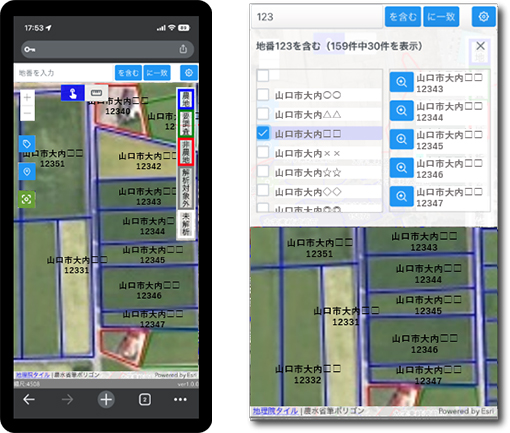Click the 地番を入力 search field

[64, 73]
